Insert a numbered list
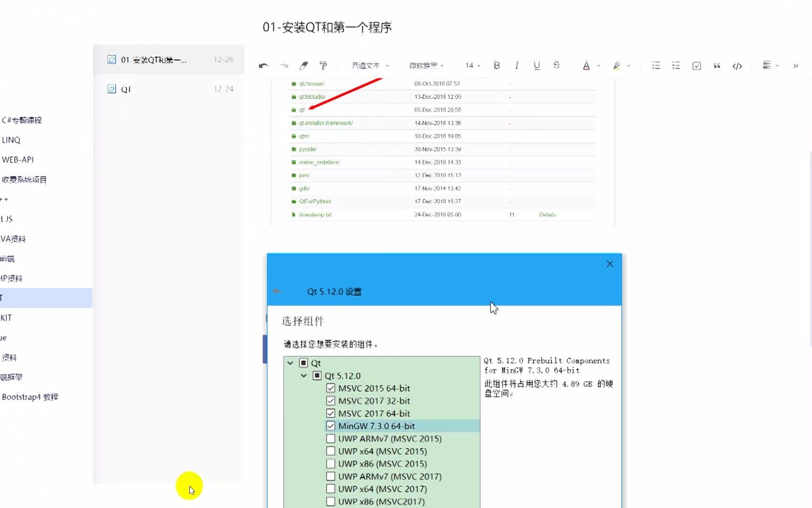 coord(676,65)
